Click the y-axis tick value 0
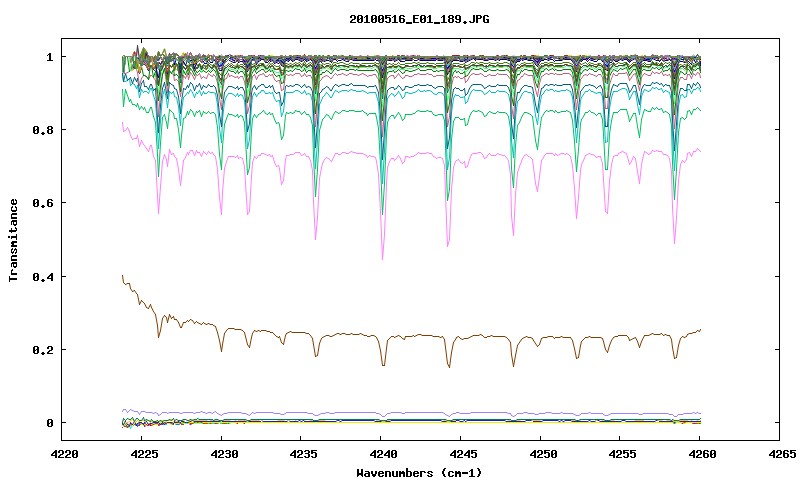Viewport: 800px width, 480px height. (x=49, y=423)
